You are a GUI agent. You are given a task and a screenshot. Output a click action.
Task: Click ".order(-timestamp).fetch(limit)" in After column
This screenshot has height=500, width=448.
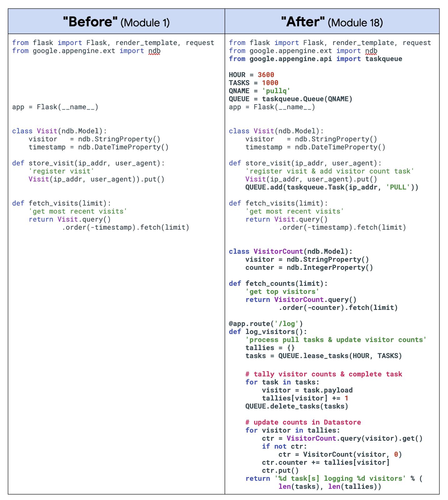342,227
